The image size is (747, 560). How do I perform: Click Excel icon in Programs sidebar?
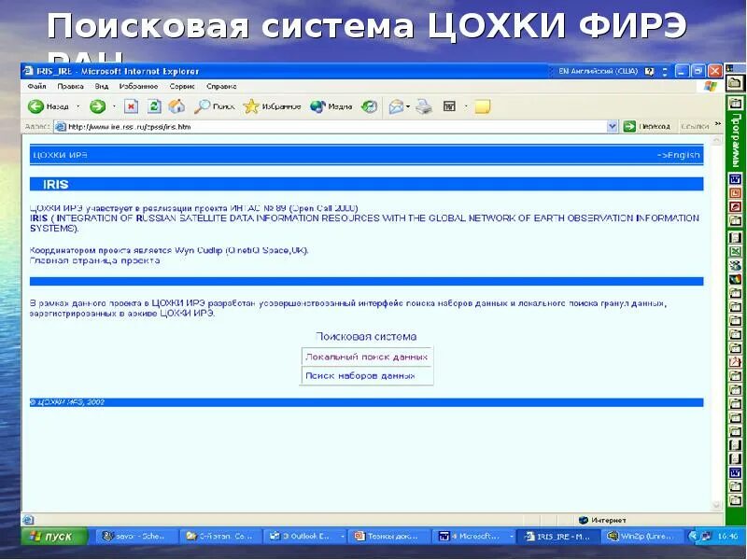point(735,251)
